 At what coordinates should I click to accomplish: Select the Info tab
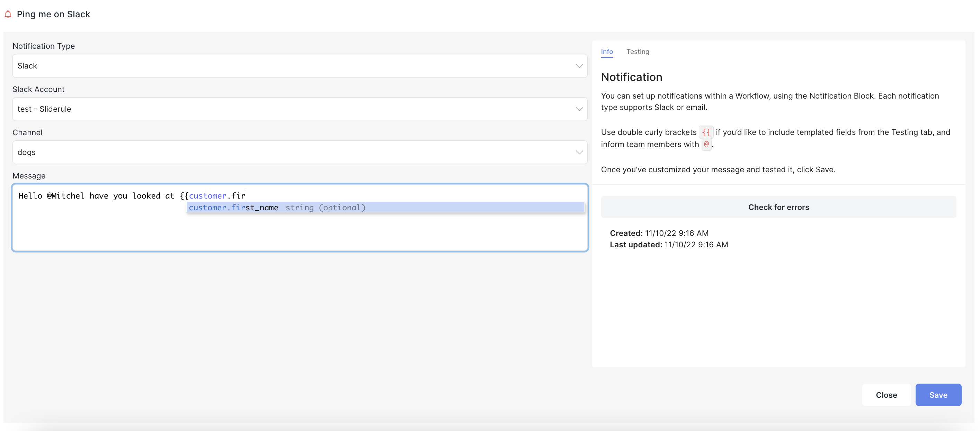tap(607, 52)
